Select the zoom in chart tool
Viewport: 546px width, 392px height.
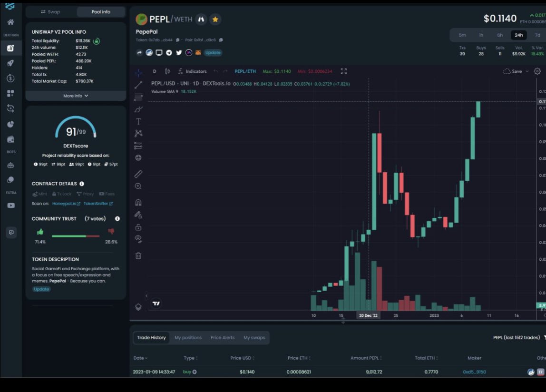click(138, 186)
